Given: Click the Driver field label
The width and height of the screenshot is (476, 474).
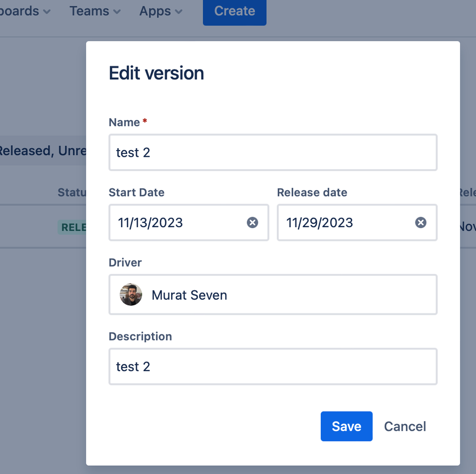Looking at the screenshot, I should pyautogui.click(x=125, y=262).
